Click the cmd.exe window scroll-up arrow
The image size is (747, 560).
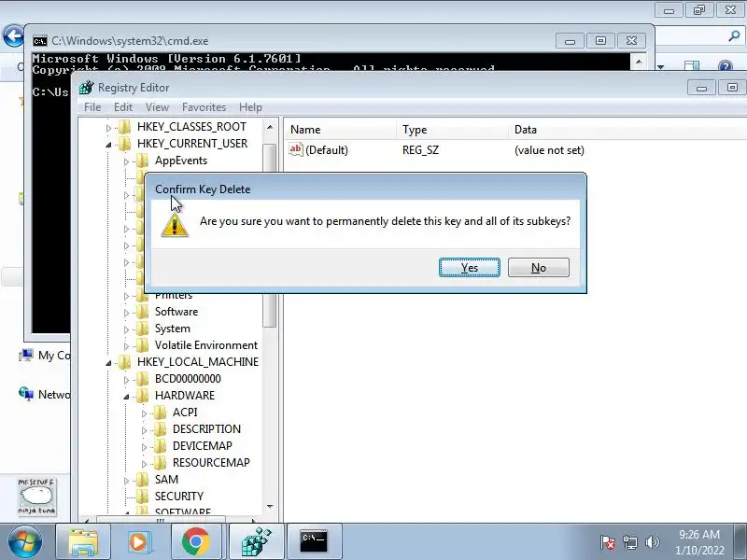pos(639,62)
